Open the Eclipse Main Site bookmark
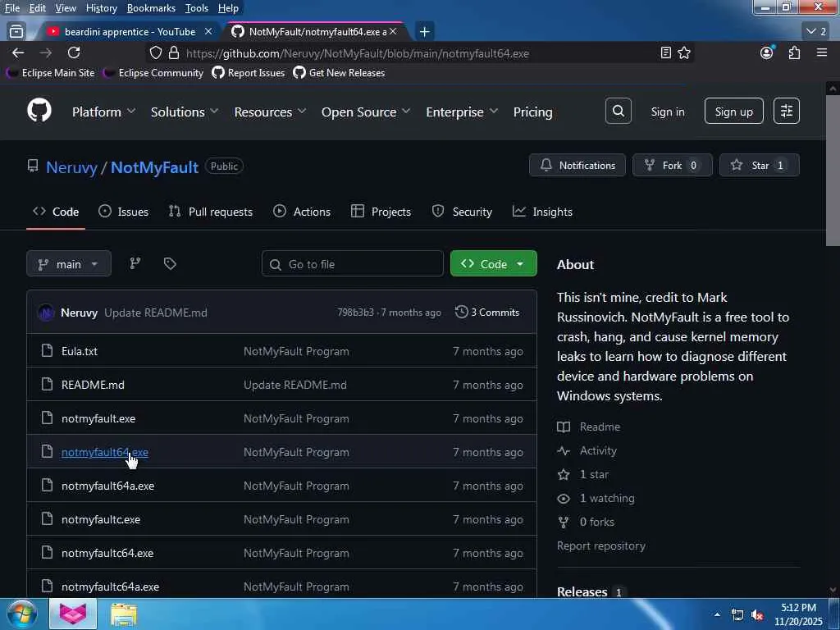Screen dimensions: 840x630 51,72
